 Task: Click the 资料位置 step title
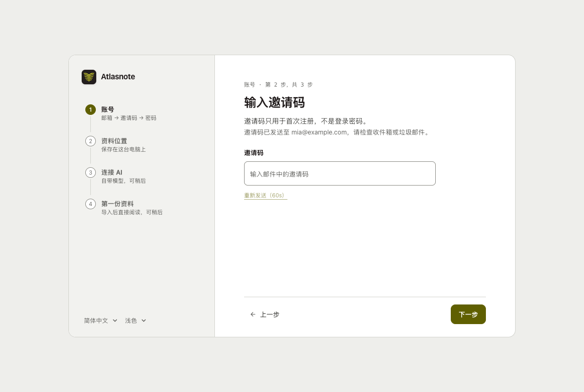pos(114,141)
